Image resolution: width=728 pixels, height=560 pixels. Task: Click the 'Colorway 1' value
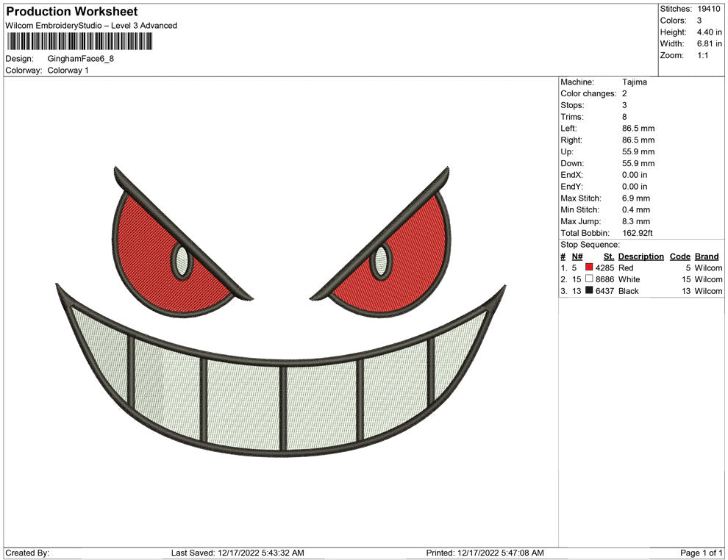pos(68,70)
